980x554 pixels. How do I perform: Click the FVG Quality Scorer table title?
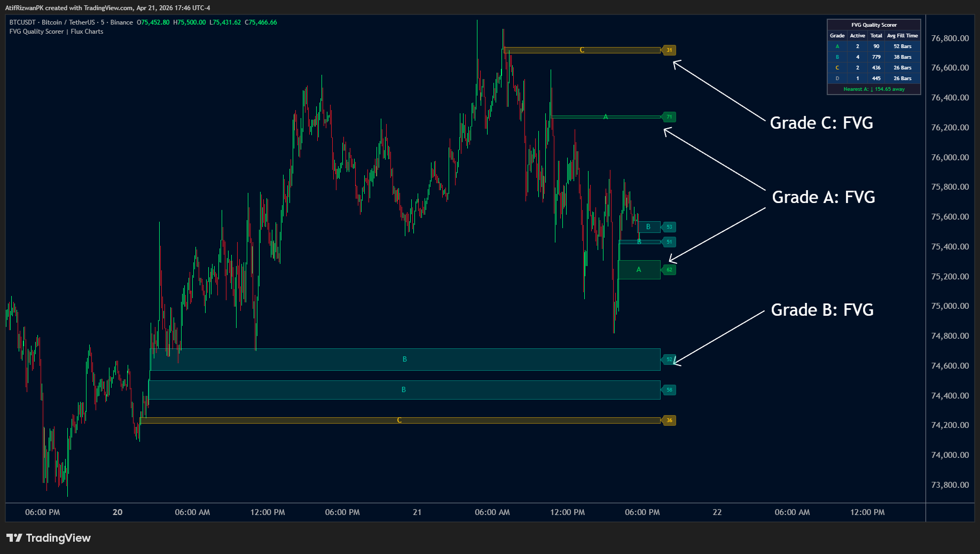point(874,25)
